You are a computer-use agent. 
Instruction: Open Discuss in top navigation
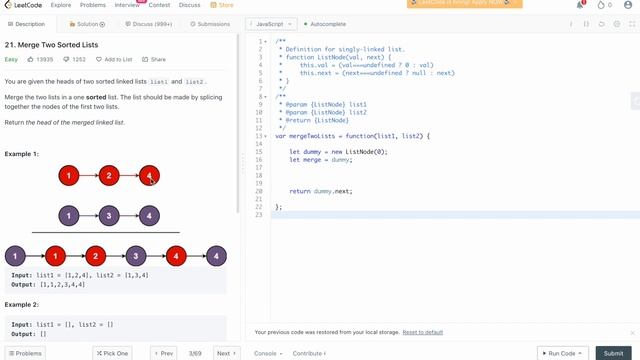(x=189, y=5)
